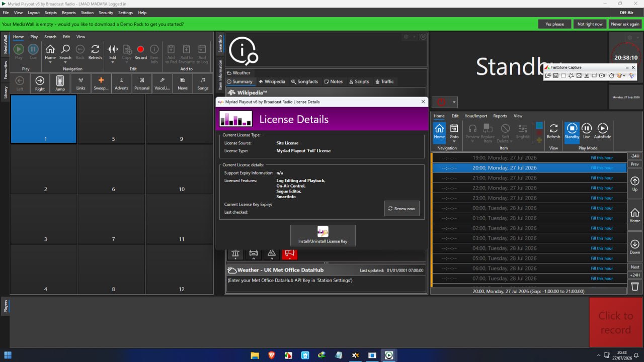Image resolution: width=644 pixels, height=362 pixels.
Task: Select the Favourites side tab
Action: (x=6, y=70)
